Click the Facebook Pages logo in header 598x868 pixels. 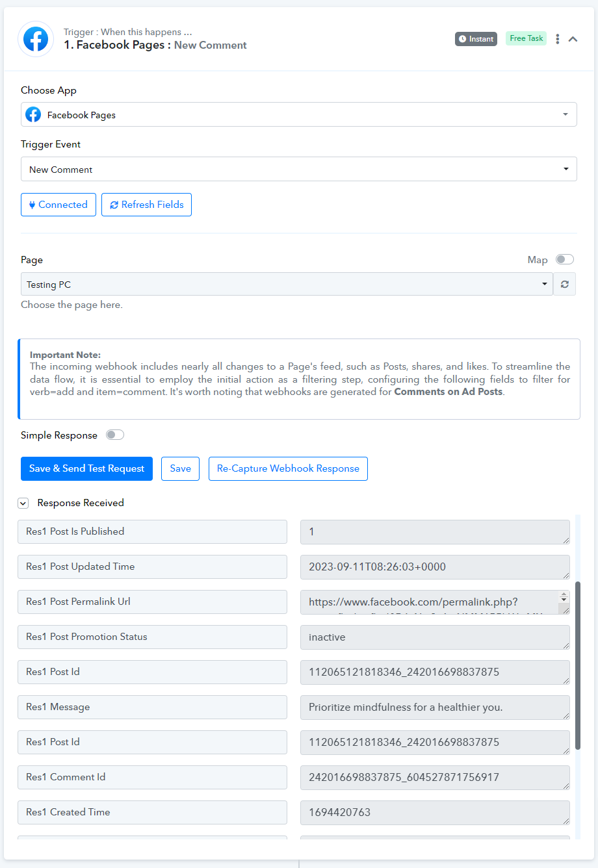click(x=36, y=39)
